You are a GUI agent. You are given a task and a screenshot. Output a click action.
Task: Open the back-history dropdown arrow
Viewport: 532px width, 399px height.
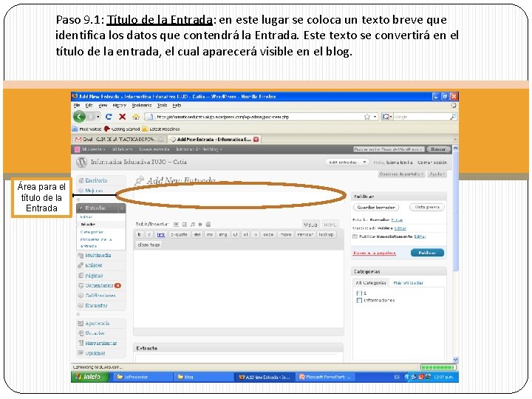98,117
